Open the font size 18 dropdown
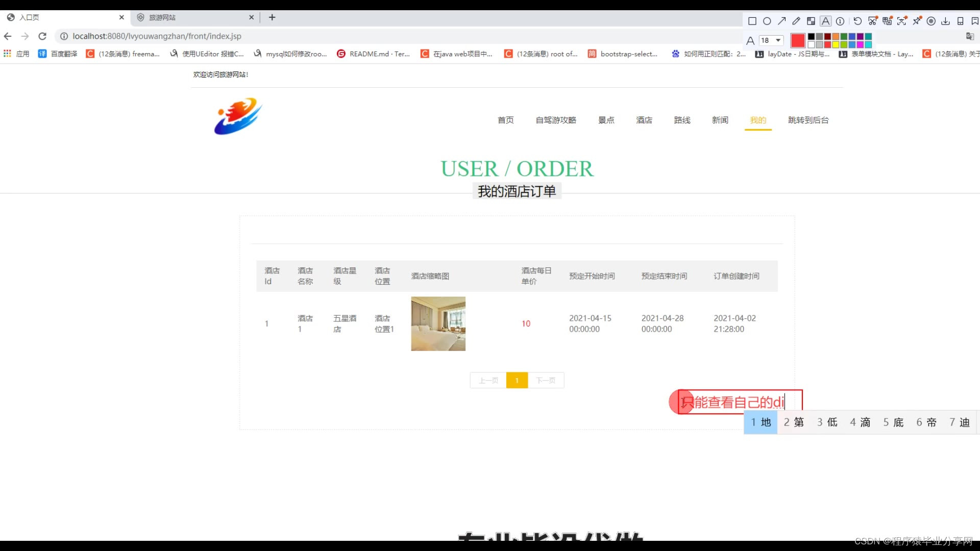The height and width of the screenshot is (551, 980). click(x=771, y=40)
